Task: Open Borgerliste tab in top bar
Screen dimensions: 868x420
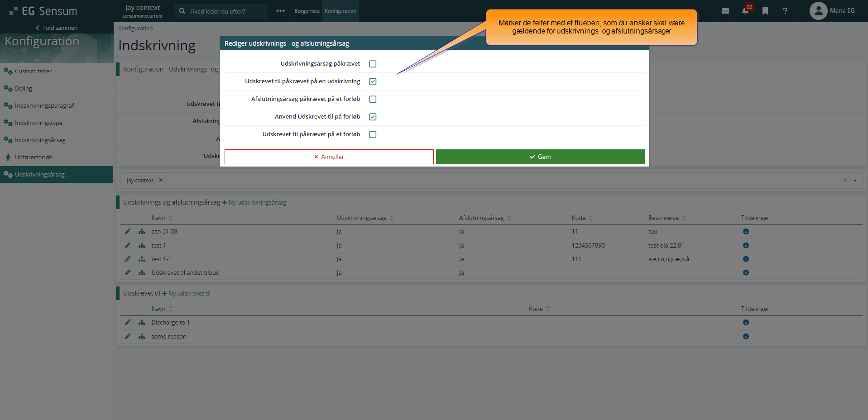Action: 307,11
